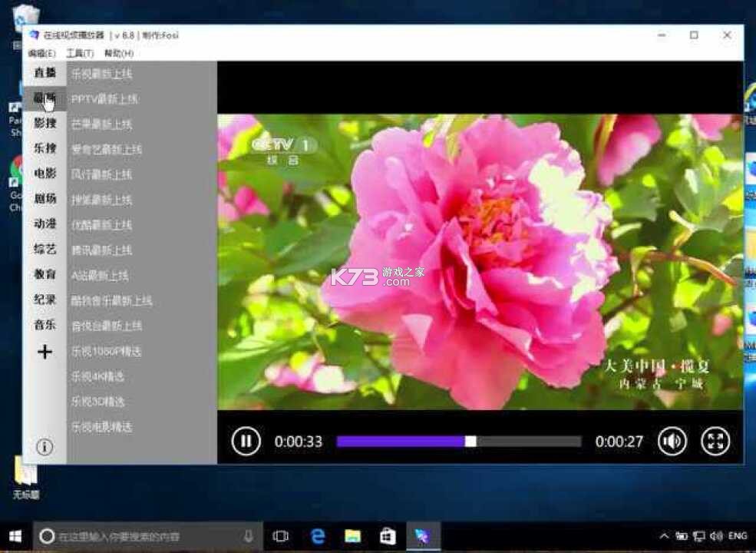The image size is (756, 553).
Task: Mute the player volume
Action: 672,441
